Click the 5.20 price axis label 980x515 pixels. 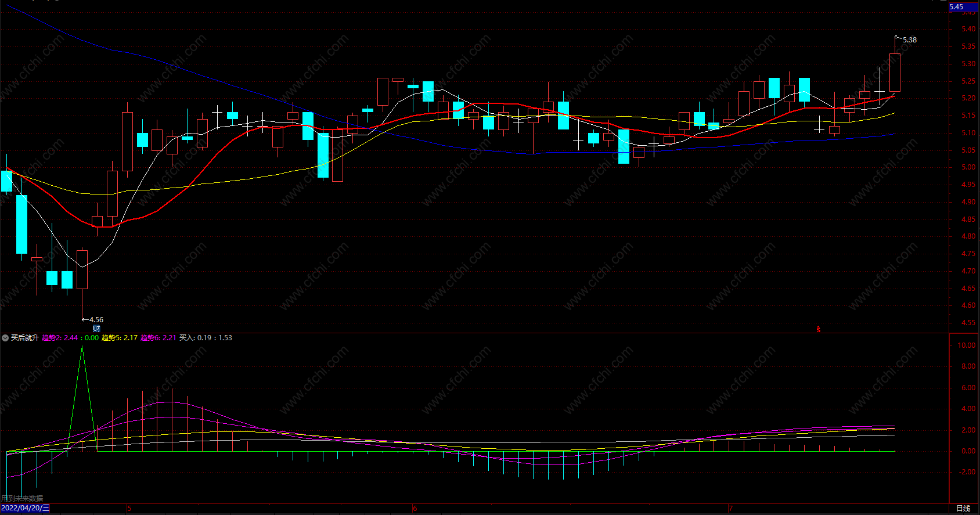coord(968,98)
